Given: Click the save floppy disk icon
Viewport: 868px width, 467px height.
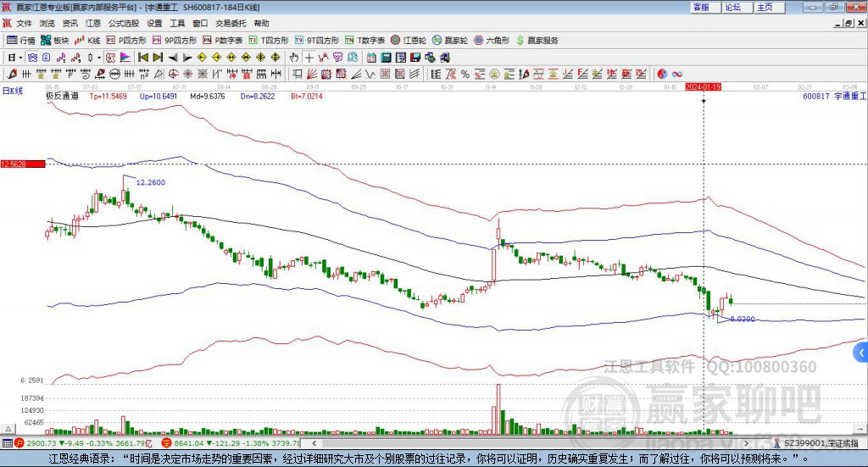Looking at the screenshot, I should (x=415, y=58).
